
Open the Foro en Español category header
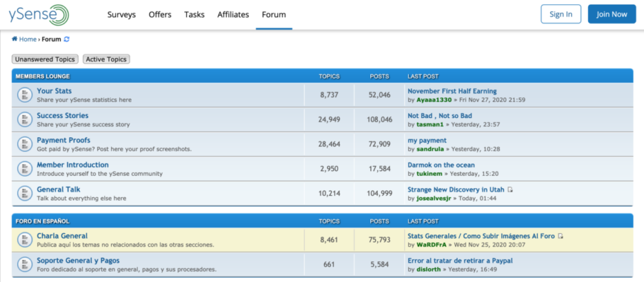pyautogui.click(x=42, y=221)
